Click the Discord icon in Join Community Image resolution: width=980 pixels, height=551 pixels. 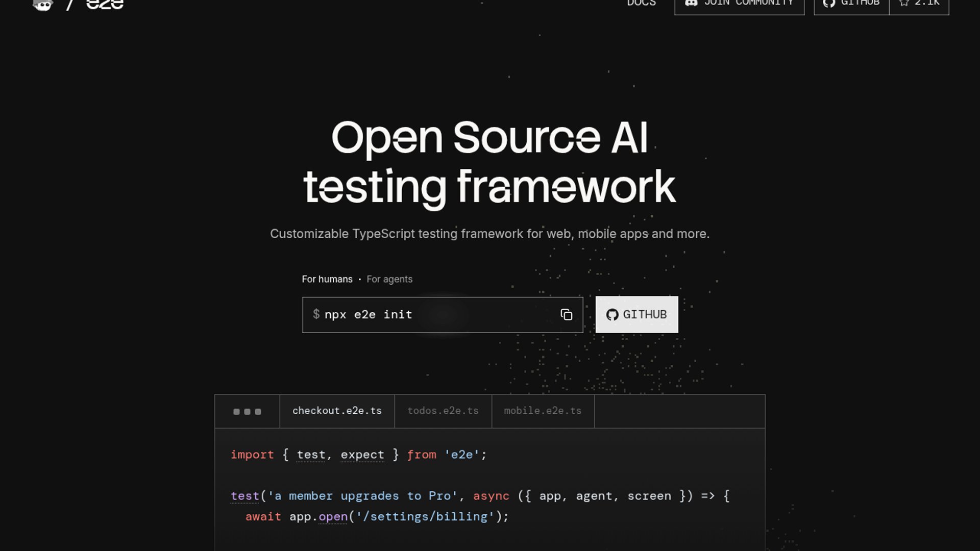click(691, 3)
